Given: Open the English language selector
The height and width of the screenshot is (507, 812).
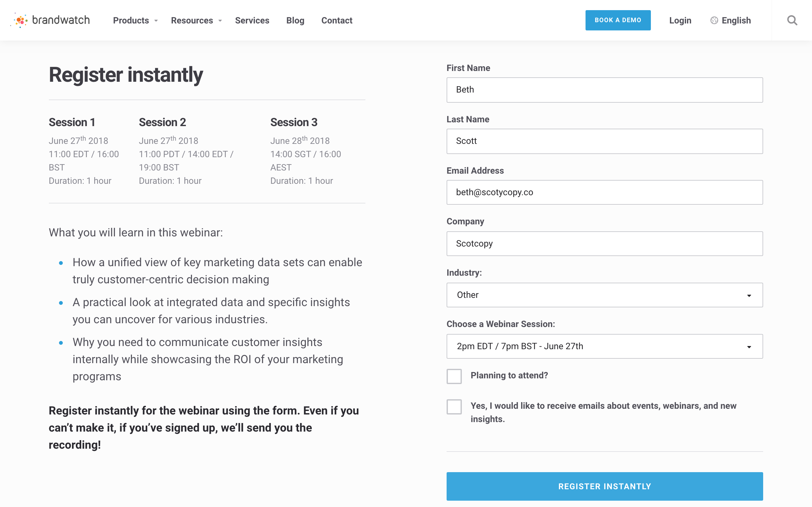Looking at the screenshot, I should tap(736, 21).
